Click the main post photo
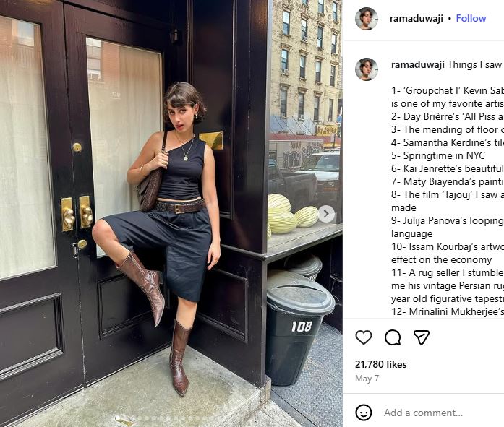Image resolution: width=504 pixels, height=427 pixels. point(171,214)
